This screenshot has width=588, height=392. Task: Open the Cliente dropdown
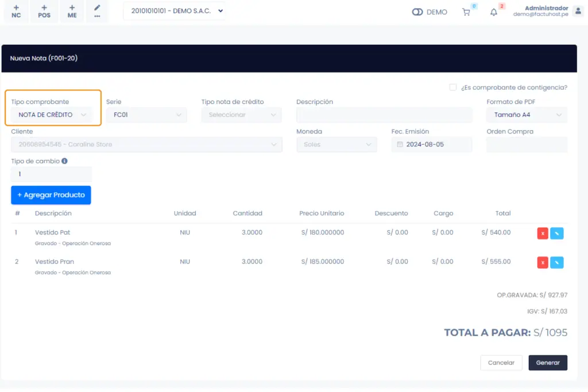(x=146, y=144)
